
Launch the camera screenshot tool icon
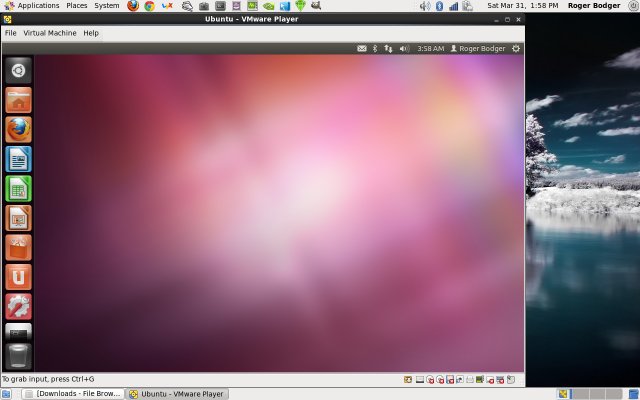(204, 6)
